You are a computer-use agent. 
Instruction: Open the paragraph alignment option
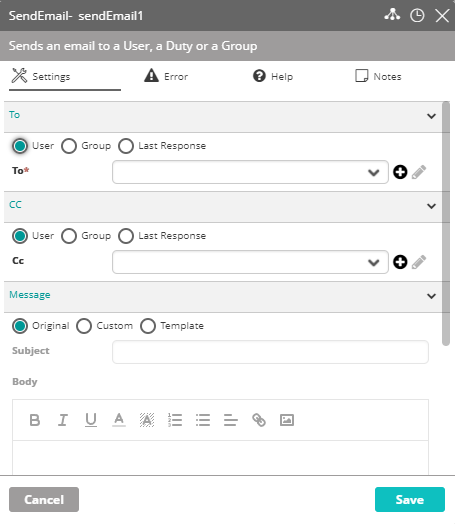point(231,420)
